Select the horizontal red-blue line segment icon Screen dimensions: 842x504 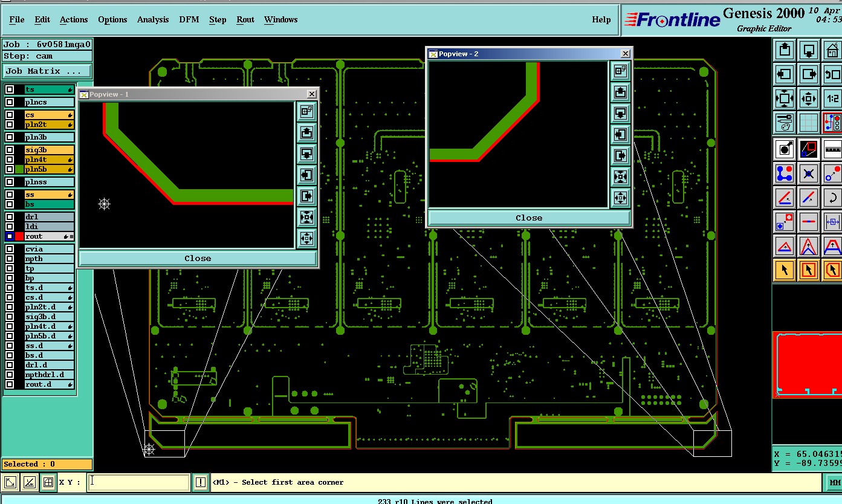coord(809,222)
